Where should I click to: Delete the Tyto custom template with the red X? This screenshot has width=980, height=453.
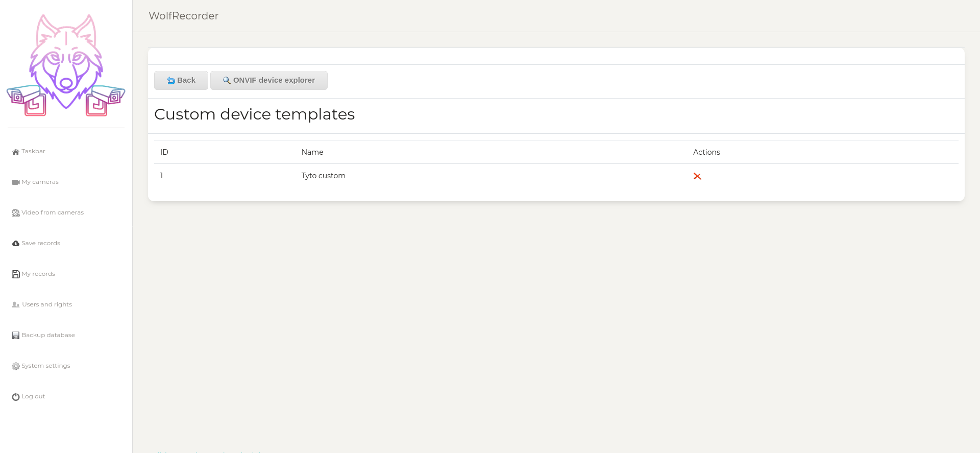[x=697, y=176]
